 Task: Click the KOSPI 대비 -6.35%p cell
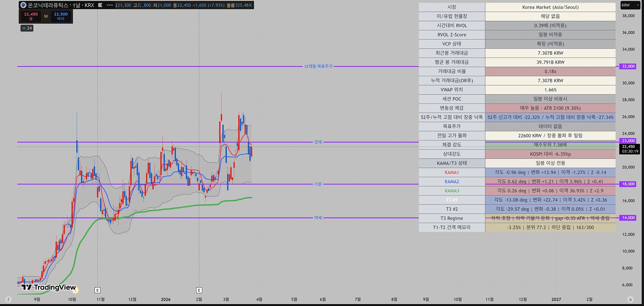pyautogui.click(x=550, y=154)
